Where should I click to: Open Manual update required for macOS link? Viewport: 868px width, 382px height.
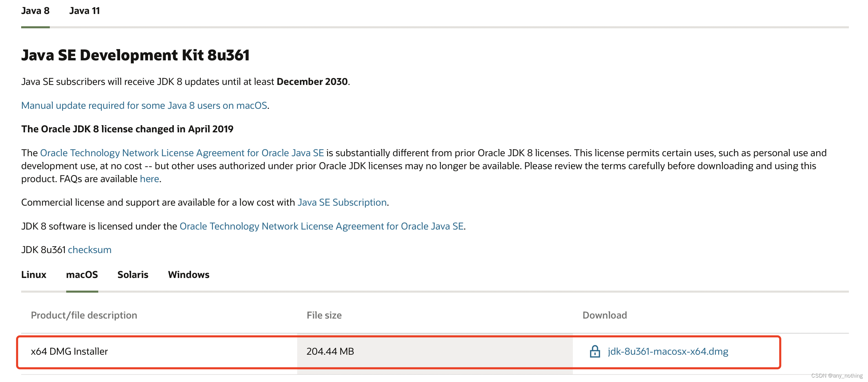(144, 106)
